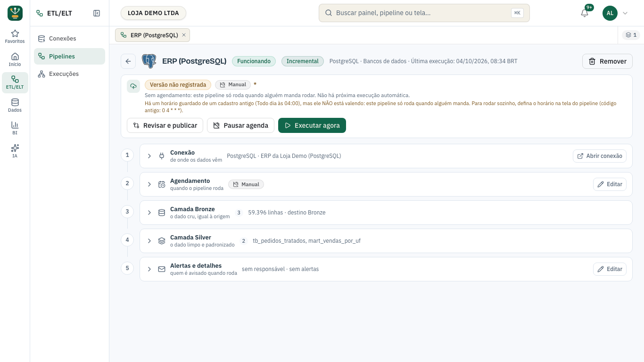
Task: Close the ERP (PostgreSQL) tab
Action: point(184,35)
